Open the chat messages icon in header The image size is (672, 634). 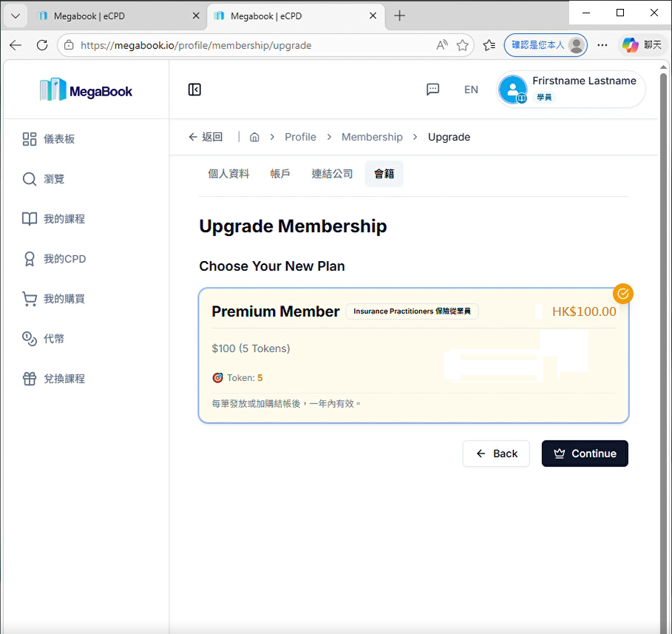pos(433,90)
